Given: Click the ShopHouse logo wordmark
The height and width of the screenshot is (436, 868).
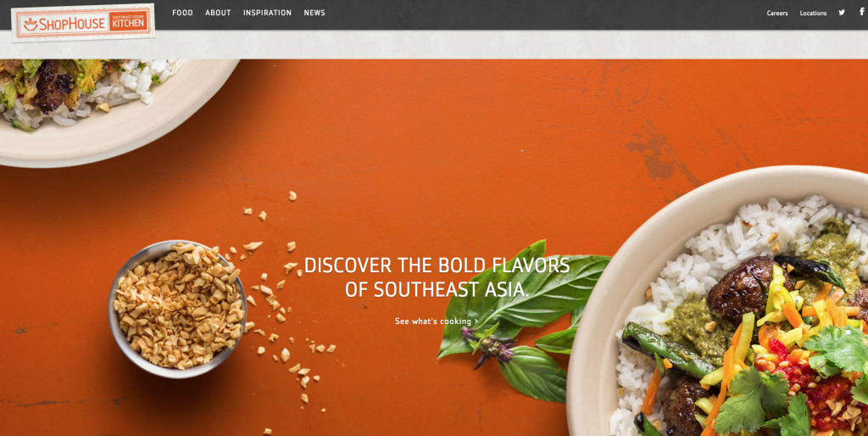Looking at the screenshot, I should pos(73,24).
